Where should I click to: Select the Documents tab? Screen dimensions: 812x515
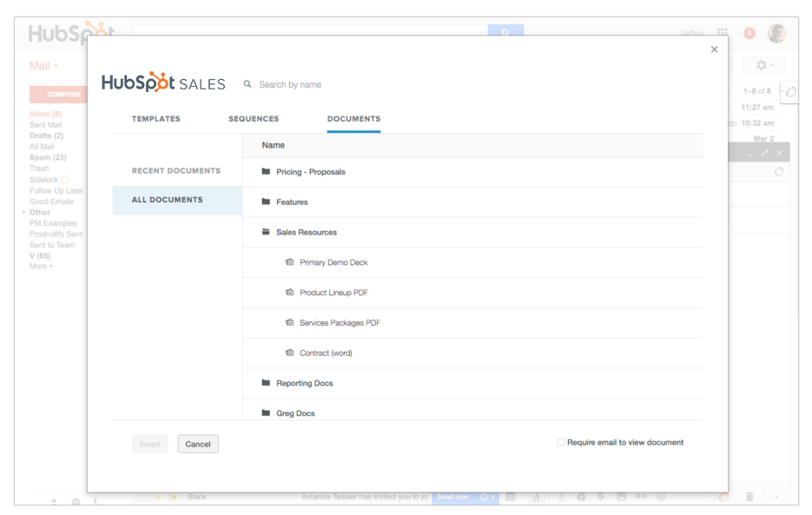[353, 119]
